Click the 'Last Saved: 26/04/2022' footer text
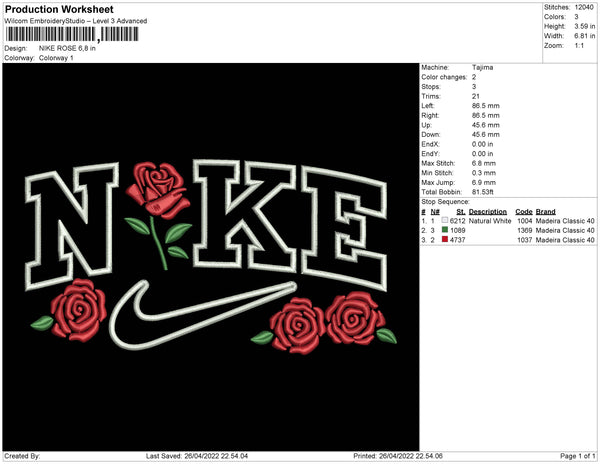The image size is (600, 464). pos(197,456)
